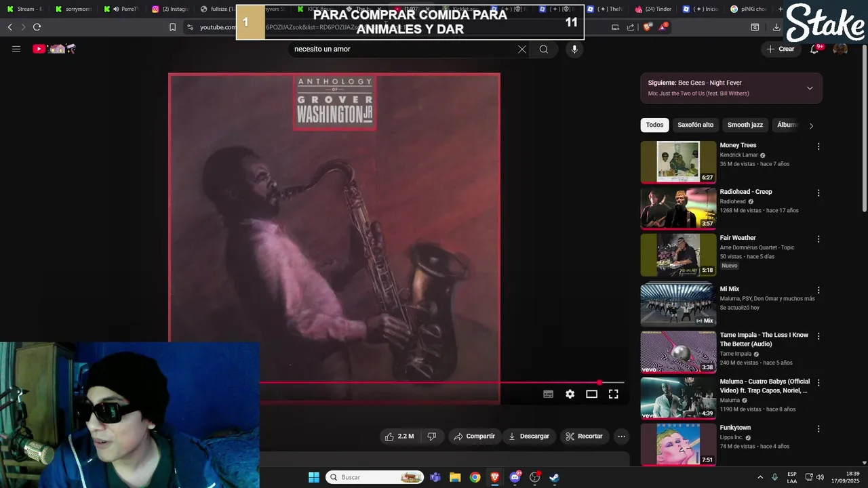Show hidden system tray icons
Screen dimensions: 868x488
click(x=759, y=477)
